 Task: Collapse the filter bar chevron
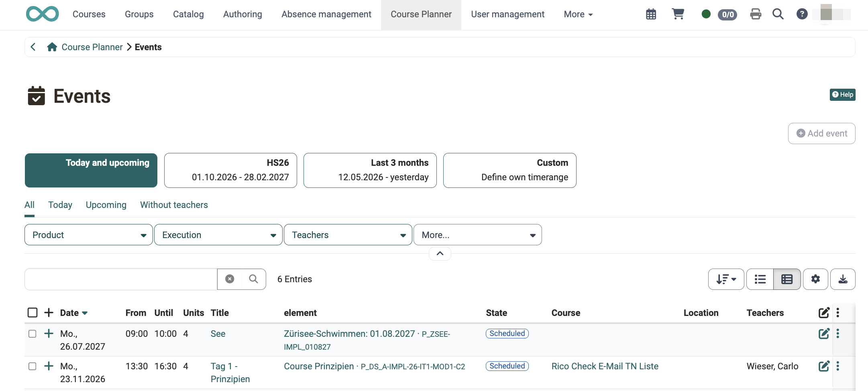(440, 253)
